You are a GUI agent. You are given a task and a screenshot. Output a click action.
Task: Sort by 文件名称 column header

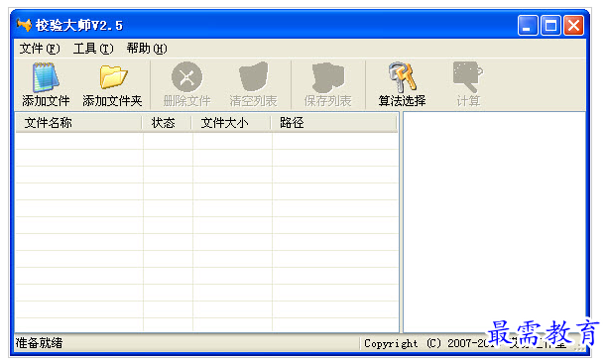click(x=78, y=123)
